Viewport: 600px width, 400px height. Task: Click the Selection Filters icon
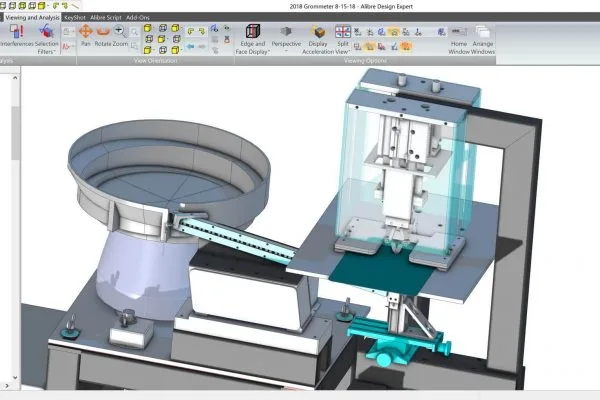(46, 31)
